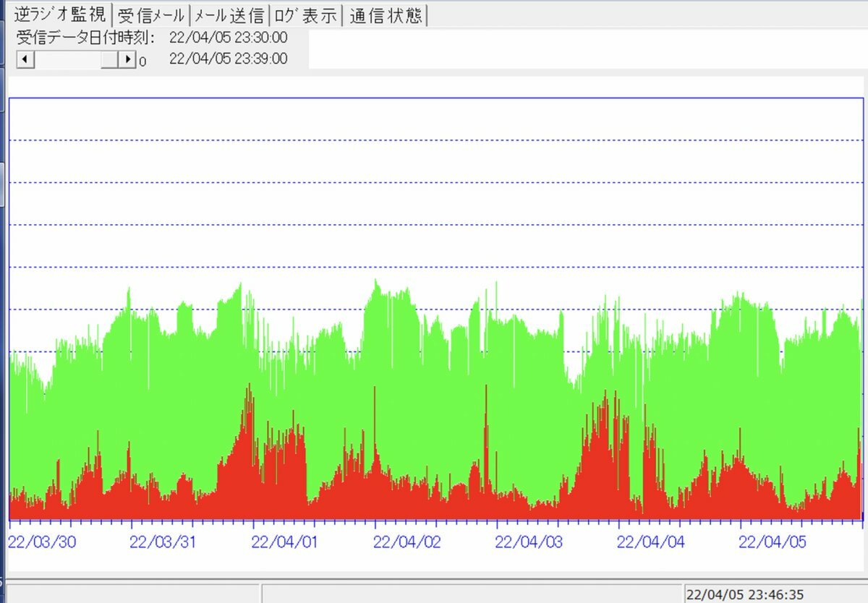Click the status bar clock 22/04/05 23:46:35
The image size is (868, 603).
tap(745, 594)
